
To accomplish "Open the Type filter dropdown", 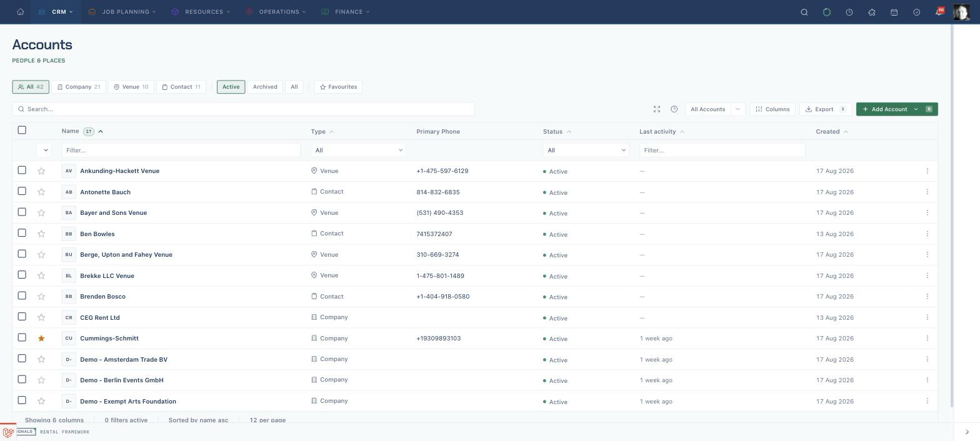I will 358,150.
